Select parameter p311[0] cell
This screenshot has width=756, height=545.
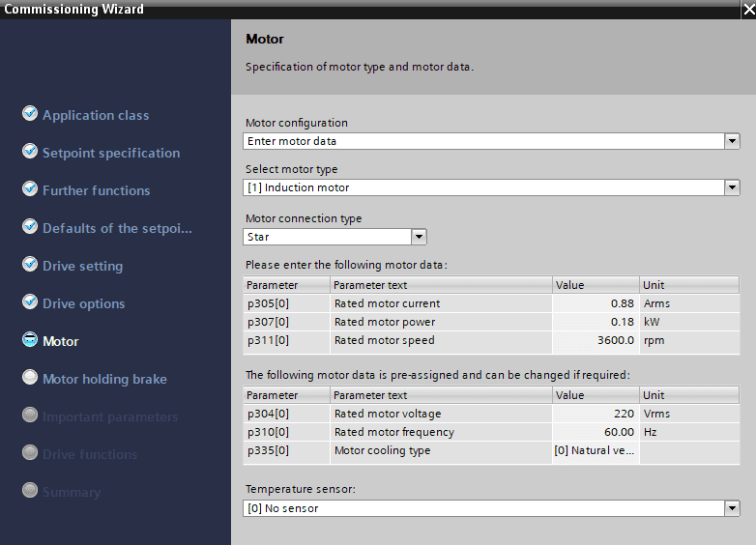pyautogui.click(x=286, y=340)
